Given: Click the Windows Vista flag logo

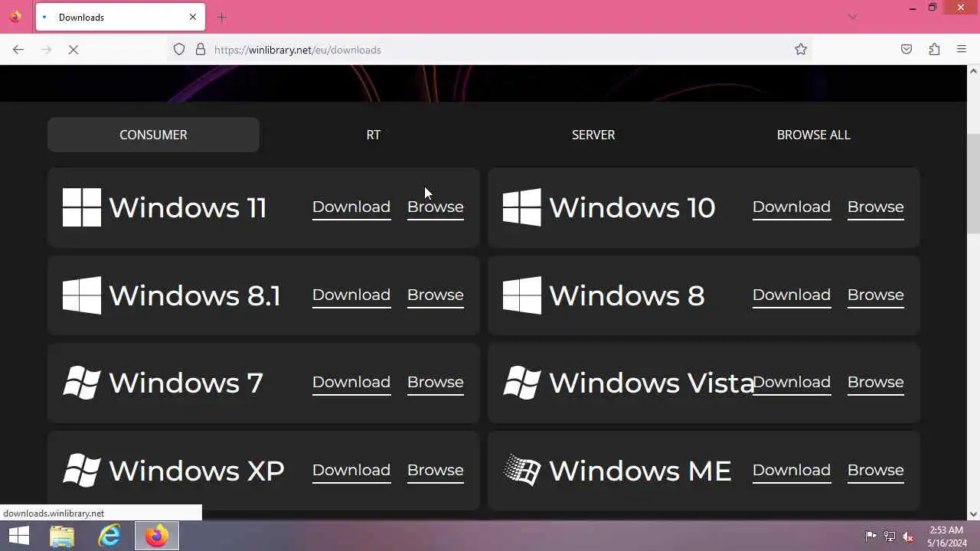Looking at the screenshot, I should coord(522,383).
